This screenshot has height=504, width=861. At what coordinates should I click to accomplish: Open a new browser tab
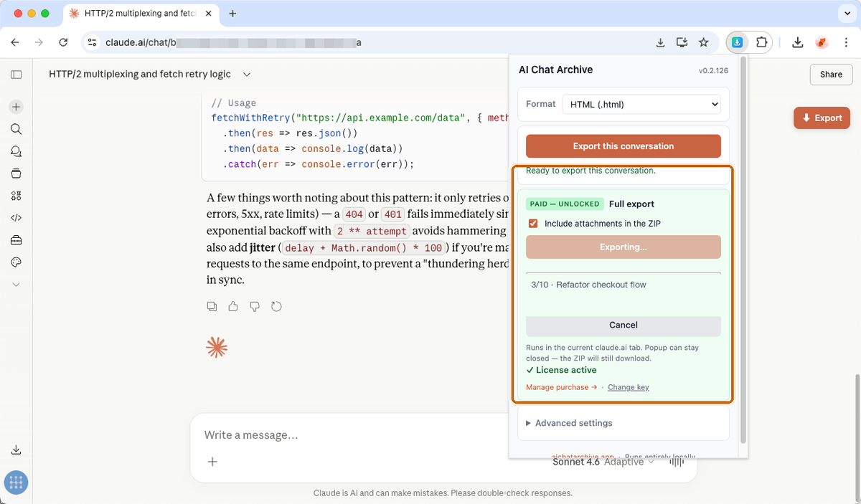click(232, 14)
